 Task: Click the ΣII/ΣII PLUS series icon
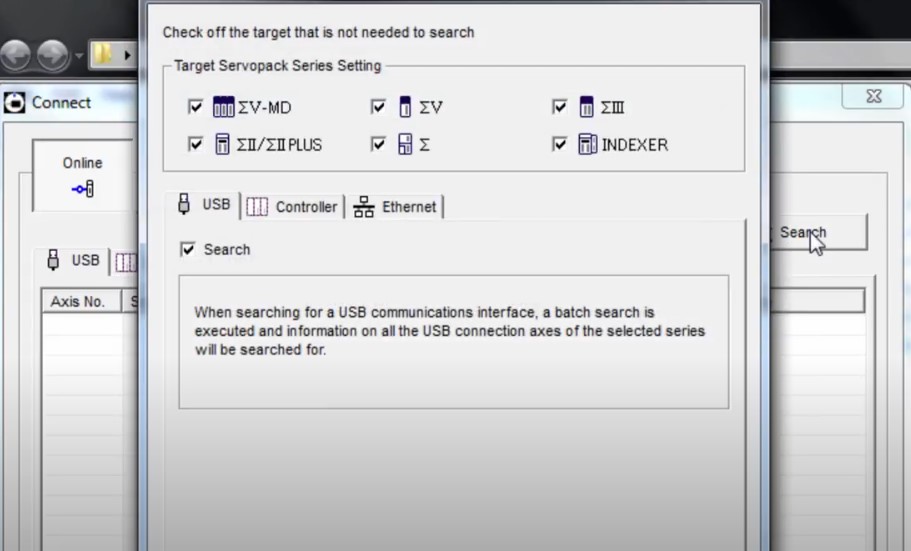[x=223, y=144]
